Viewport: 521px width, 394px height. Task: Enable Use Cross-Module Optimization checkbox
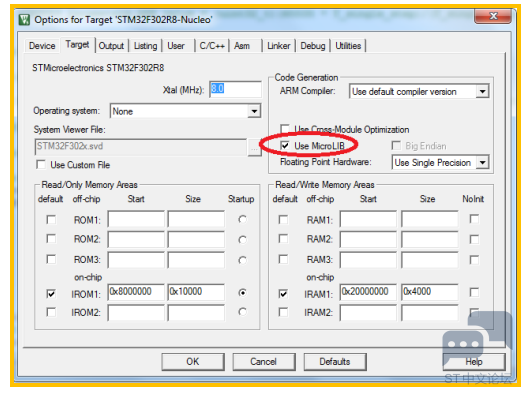tap(285, 128)
